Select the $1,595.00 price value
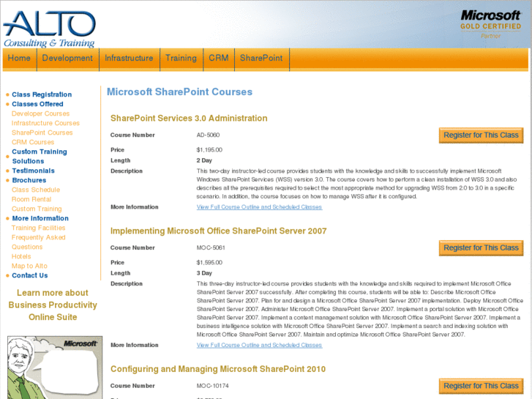Image resolution: width=532 pixels, height=399 pixels. point(209,263)
